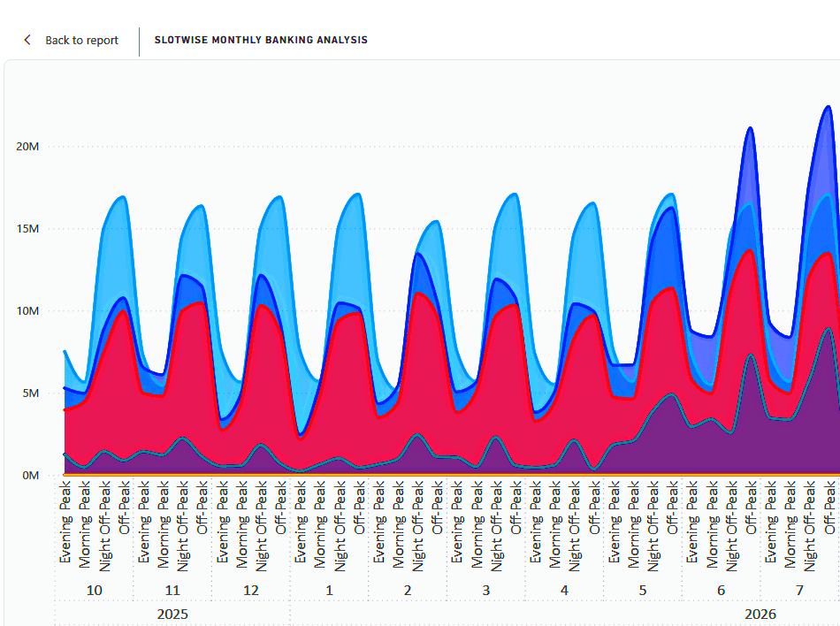Click the 20M y-axis label
The image size is (840, 626).
27,147
